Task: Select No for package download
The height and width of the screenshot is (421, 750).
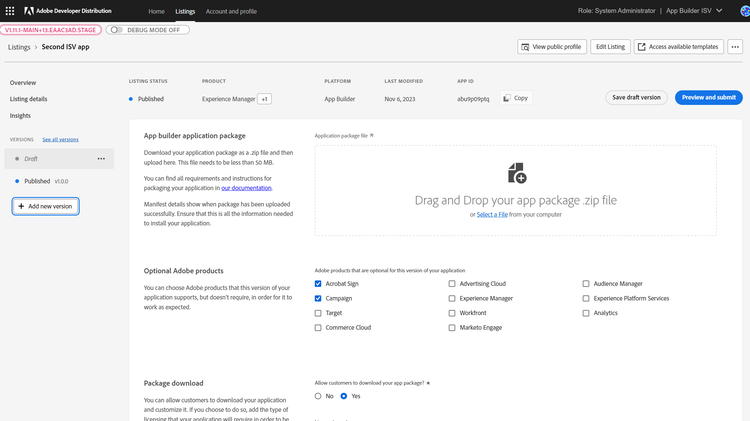Action: [318, 396]
